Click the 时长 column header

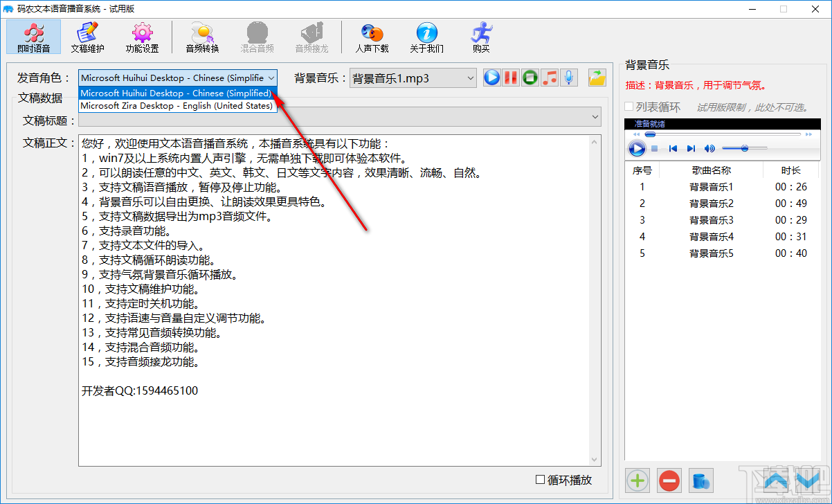click(790, 170)
